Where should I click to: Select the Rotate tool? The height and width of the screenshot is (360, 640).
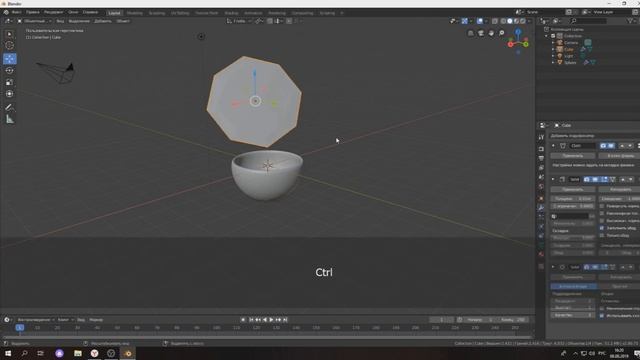coord(10,71)
